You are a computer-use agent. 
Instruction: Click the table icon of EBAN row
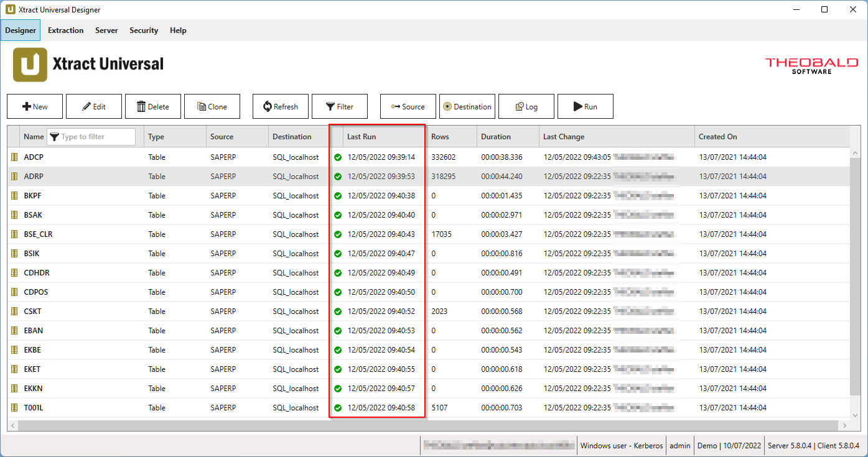click(14, 331)
